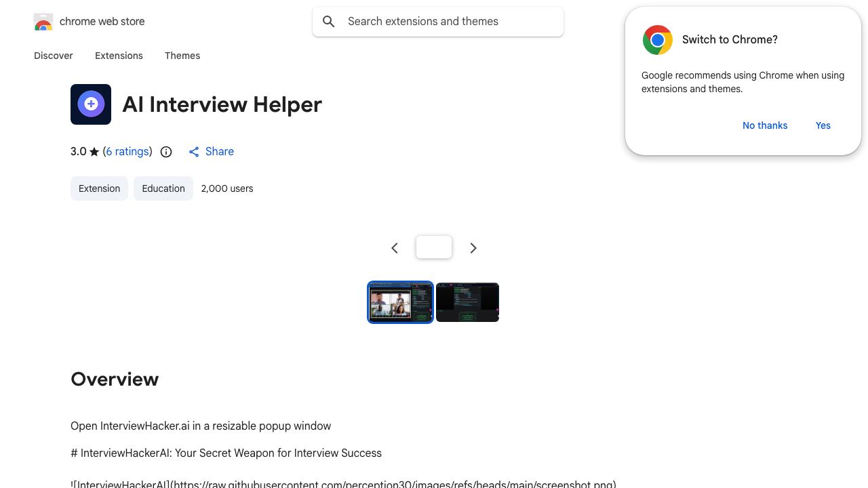Click the Chrome logo in the popup
868x488 pixels.
[658, 40]
